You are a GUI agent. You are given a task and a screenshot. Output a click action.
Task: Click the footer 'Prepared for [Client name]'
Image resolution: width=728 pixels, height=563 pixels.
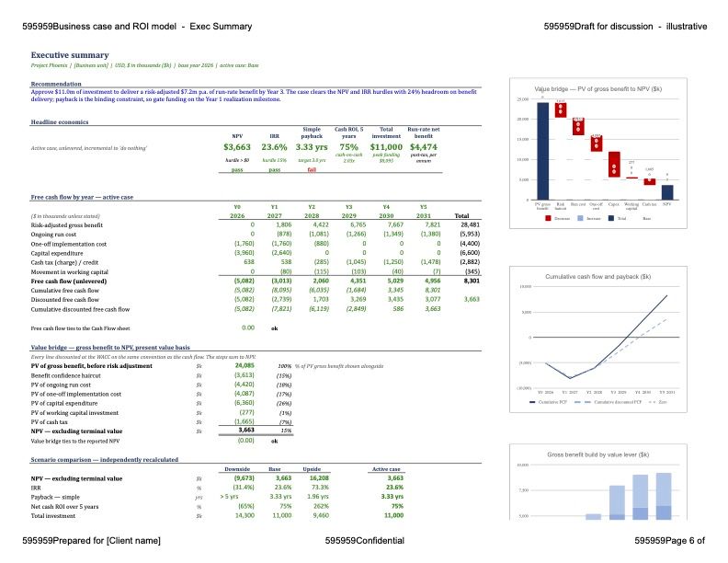(92, 541)
